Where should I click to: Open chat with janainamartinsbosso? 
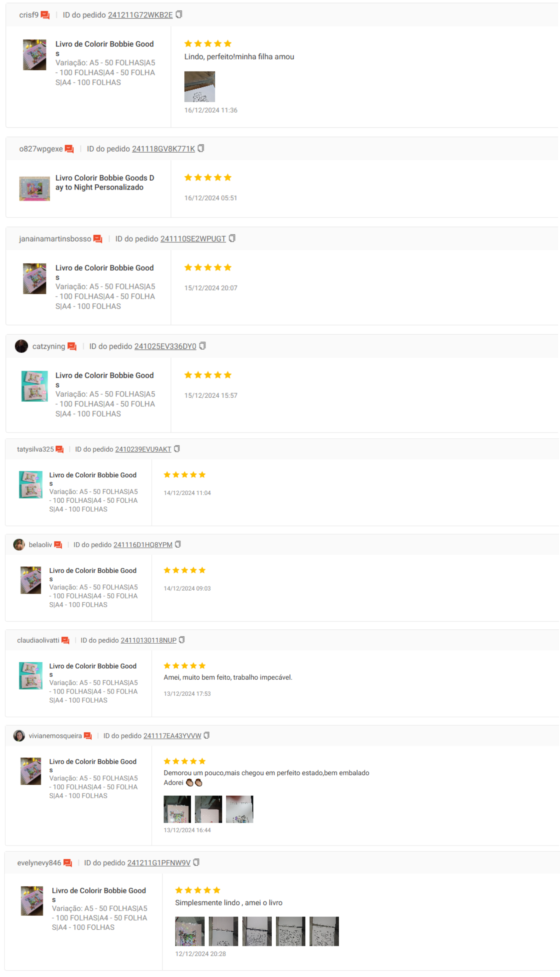98,239
